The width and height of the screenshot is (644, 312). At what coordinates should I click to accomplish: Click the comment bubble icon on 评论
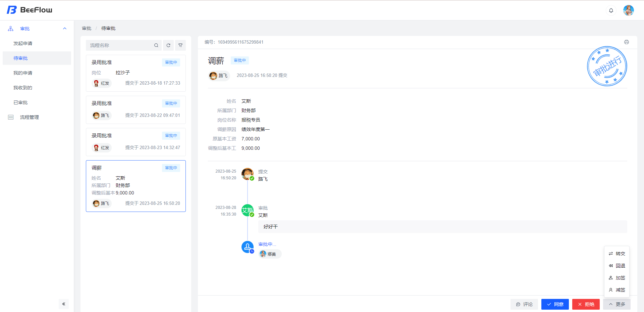tap(518, 304)
